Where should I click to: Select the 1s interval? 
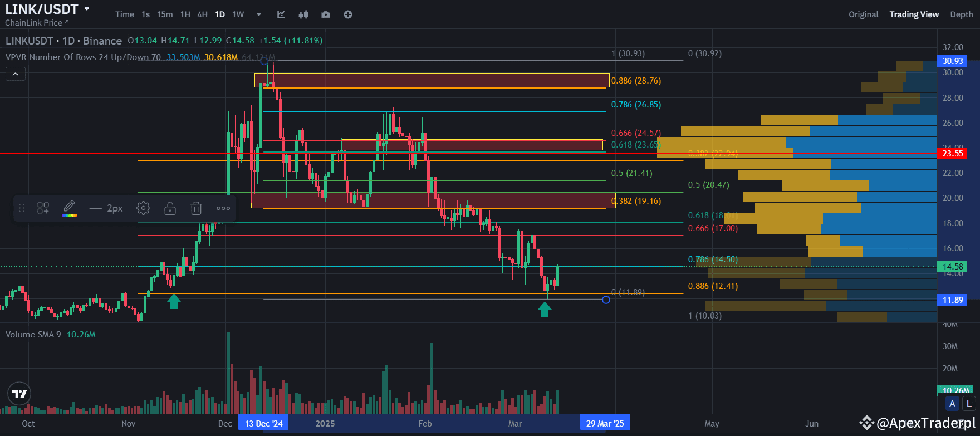(x=145, y=14)
